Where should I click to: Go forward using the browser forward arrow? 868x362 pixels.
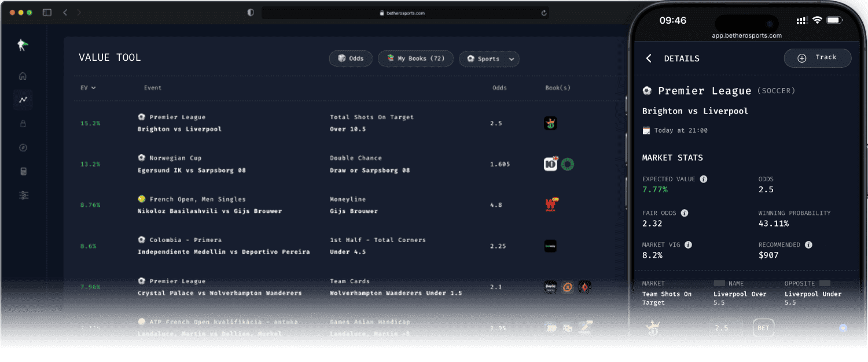[79, 12]
